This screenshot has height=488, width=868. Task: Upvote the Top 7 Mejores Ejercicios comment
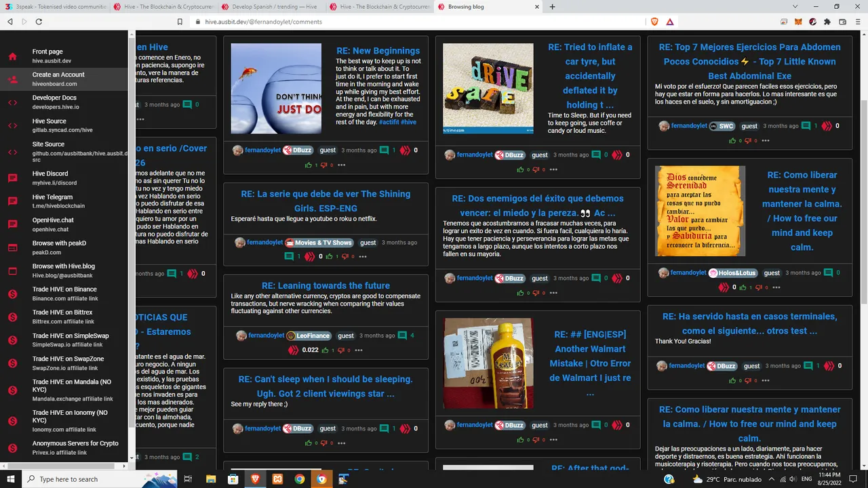pyautogui.click(x=732, y=140)
